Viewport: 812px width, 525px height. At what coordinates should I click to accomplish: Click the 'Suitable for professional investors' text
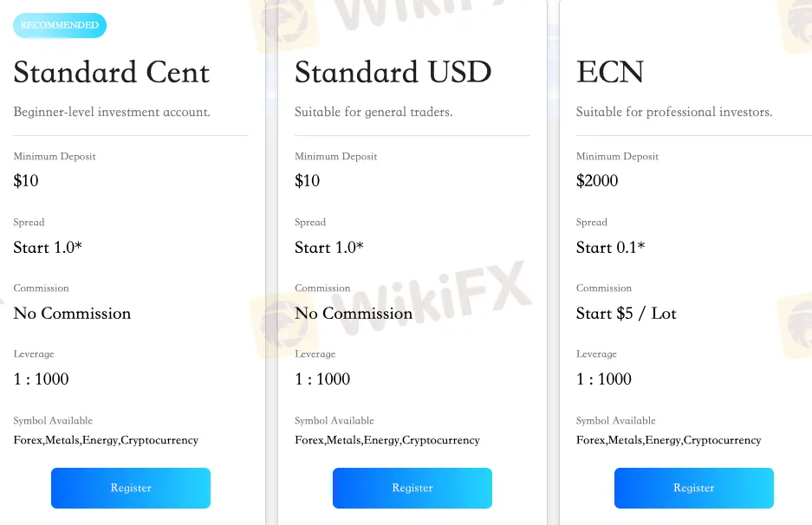674,112
